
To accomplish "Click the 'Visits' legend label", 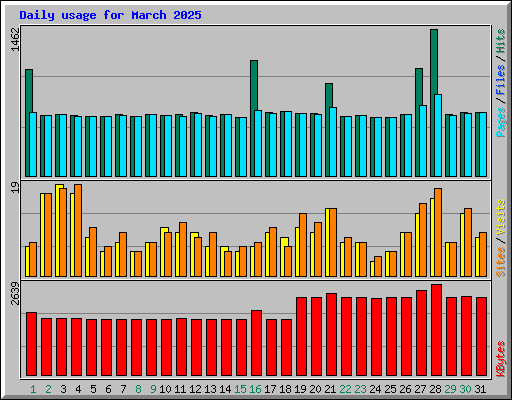I will tap(501, 218).
